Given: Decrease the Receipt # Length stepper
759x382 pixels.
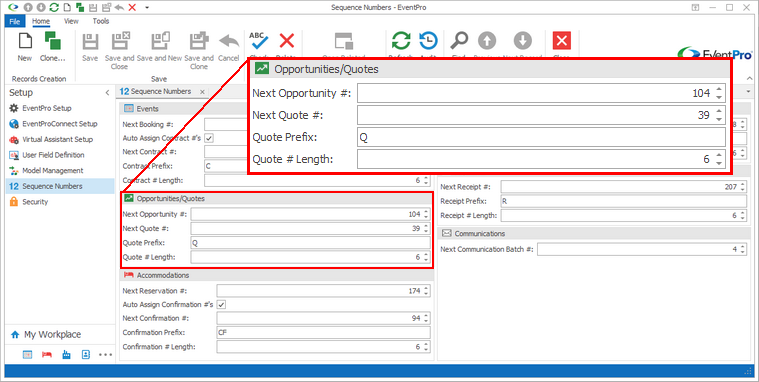Looking at the screenshot, I should click(x=743, y=218).
